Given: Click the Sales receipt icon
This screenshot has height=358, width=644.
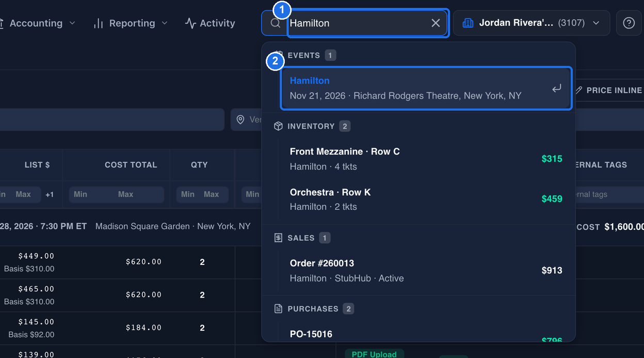Looking at the screenshot, I should pyautogui.click(x=278, y=238).
